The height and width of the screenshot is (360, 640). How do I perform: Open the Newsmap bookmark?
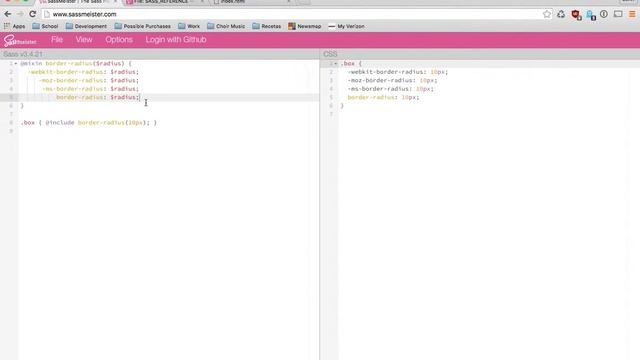click(304, 26)
